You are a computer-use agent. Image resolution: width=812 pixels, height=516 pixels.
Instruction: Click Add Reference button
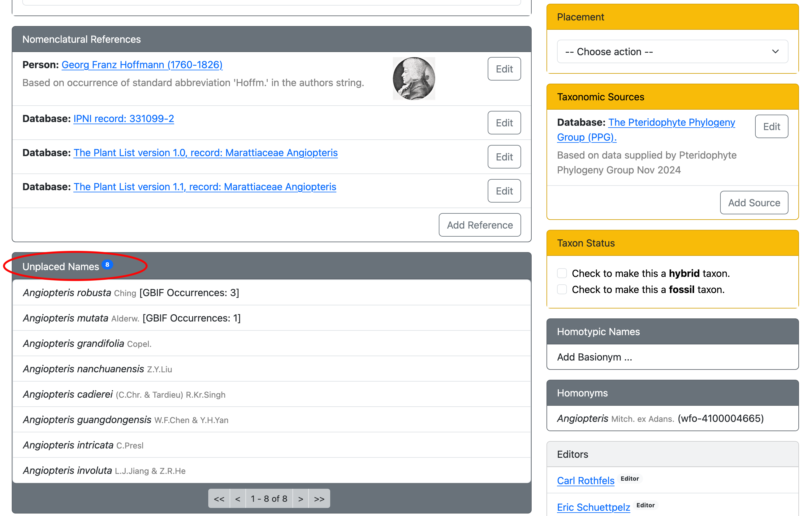pyautogui.click(x=480, y=225)
